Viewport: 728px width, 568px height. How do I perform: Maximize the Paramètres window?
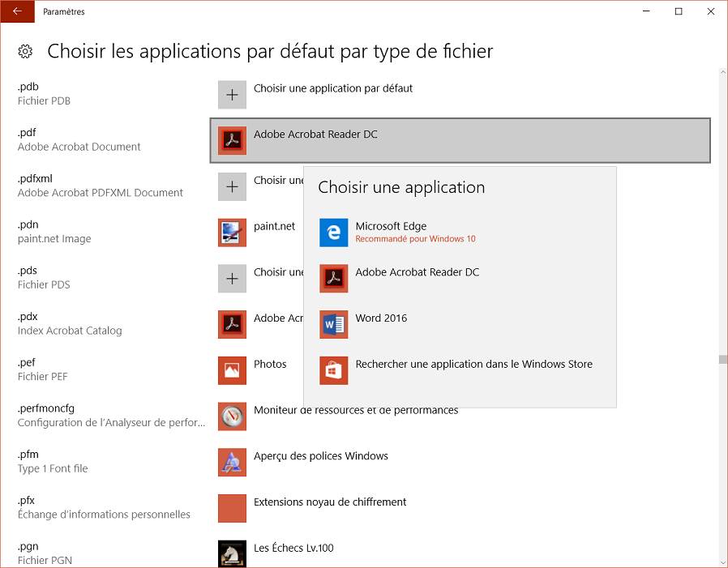pyautogui.click(x=679, y=11)
